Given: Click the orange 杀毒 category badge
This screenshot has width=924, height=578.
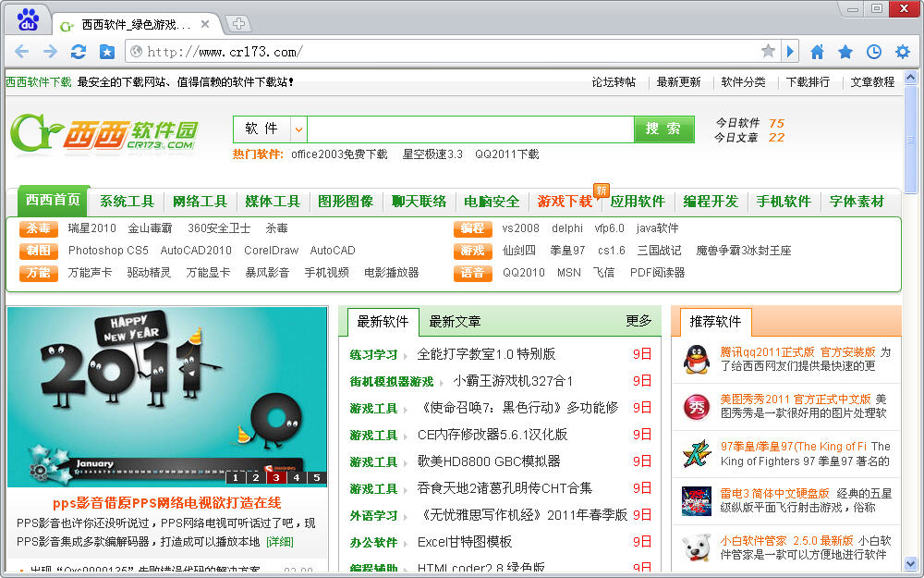Looking at the screenshot, I should coord(38,228).
